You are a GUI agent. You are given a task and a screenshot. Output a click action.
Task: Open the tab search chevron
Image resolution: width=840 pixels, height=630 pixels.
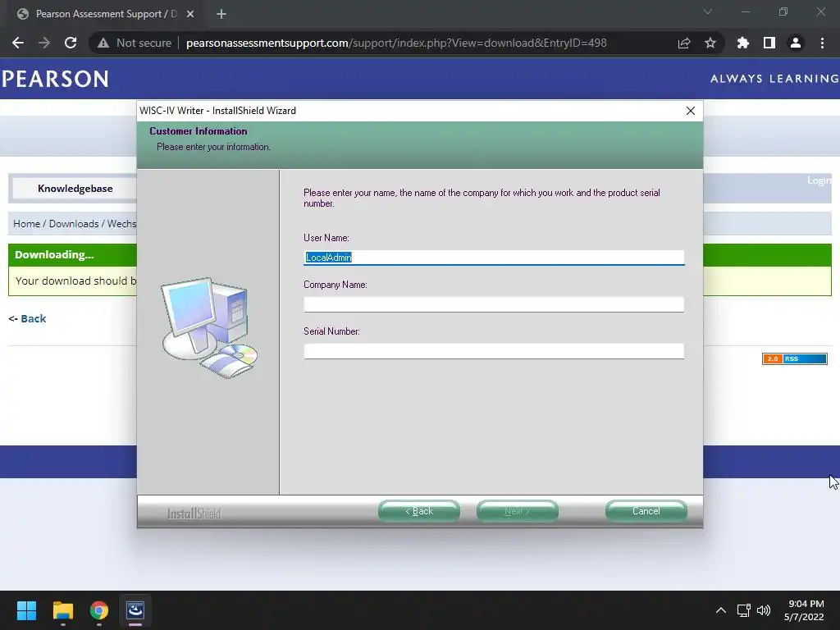pyautogui.click(x=708, y=11)
